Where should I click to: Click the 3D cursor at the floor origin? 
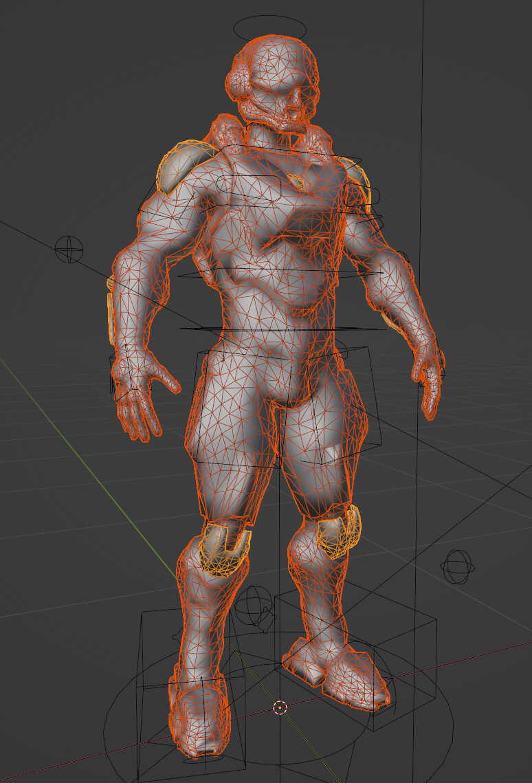(x=280, y=707)
